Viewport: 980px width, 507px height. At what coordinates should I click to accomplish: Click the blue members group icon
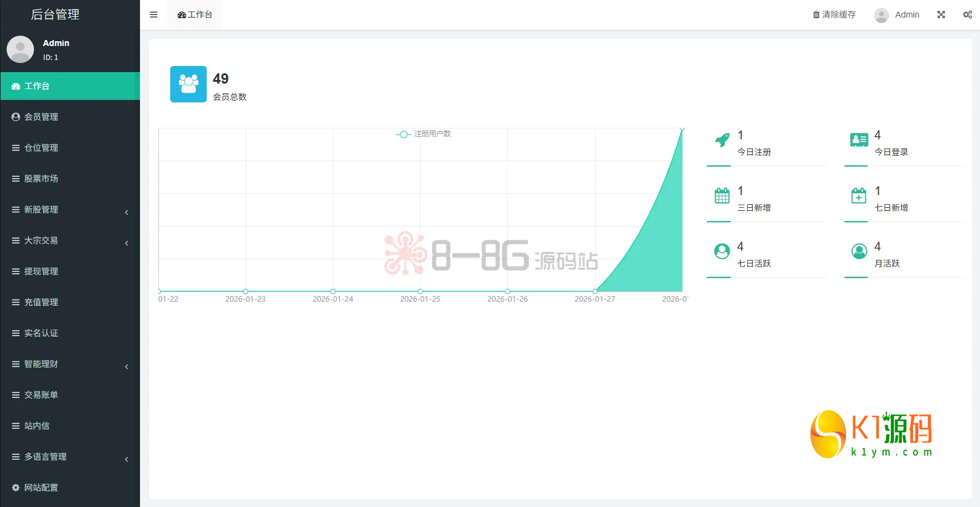click(x=188, y=84)
